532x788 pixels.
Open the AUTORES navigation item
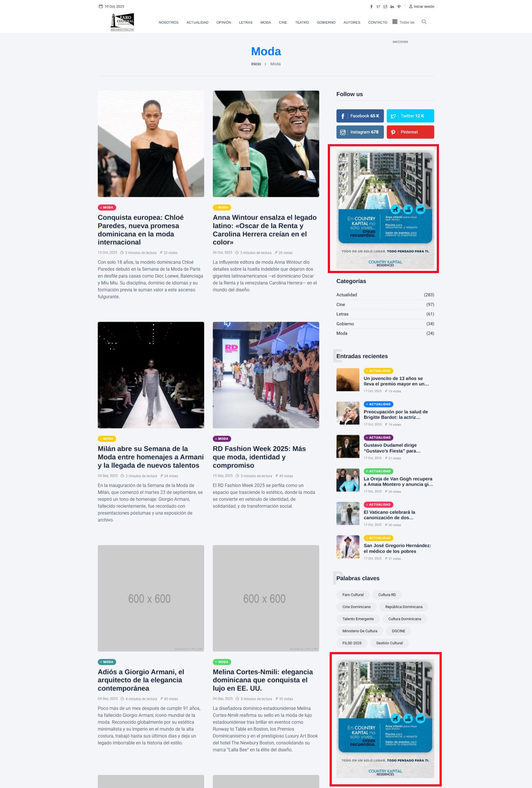point(352,23)
